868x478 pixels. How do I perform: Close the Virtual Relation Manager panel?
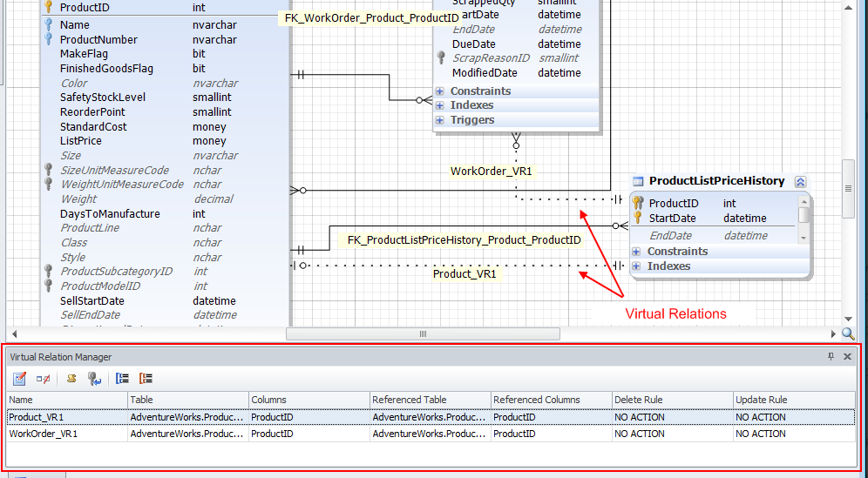point(847,357)
